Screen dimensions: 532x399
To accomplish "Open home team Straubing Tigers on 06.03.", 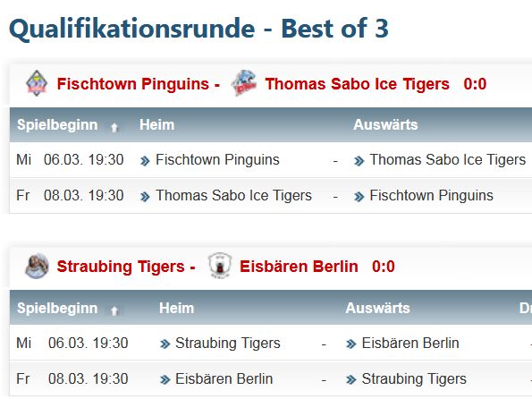I will (228, 343).
